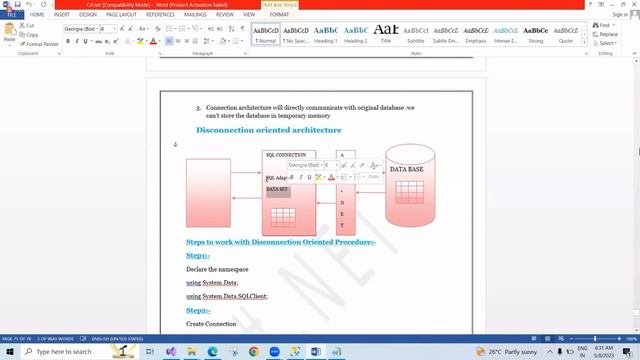Image resolution: width=640 pixels, height=360 pixels.
Task: Toggle Bold in the mini toolbar
Action: point(292,177)
